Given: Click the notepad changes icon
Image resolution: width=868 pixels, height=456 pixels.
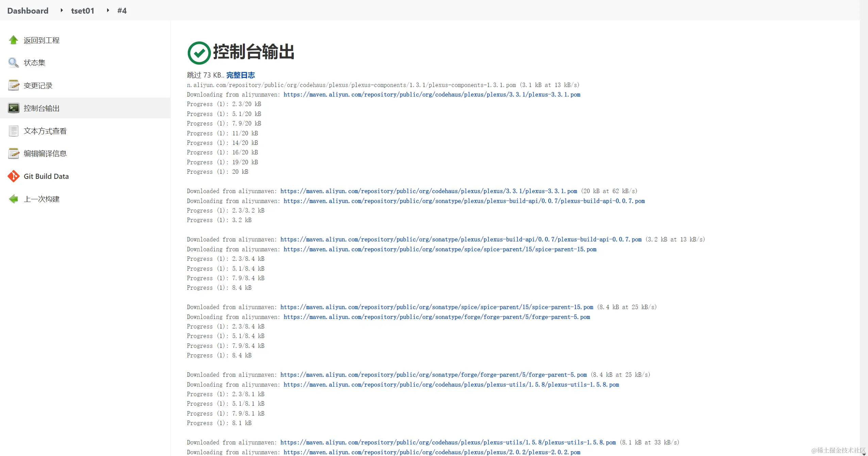Looking at the screenshot, I should pos(14,85).
